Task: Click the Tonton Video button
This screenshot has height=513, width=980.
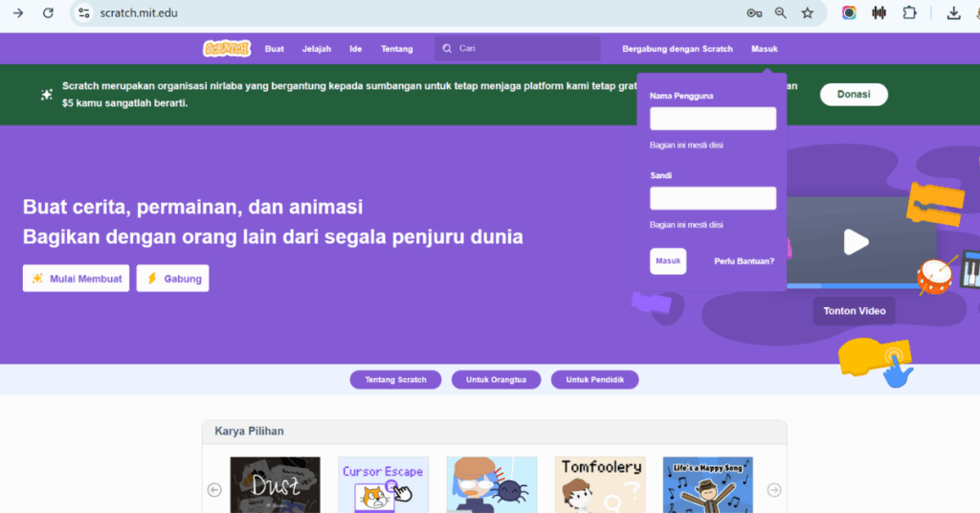Action: (x=855, y=310)
